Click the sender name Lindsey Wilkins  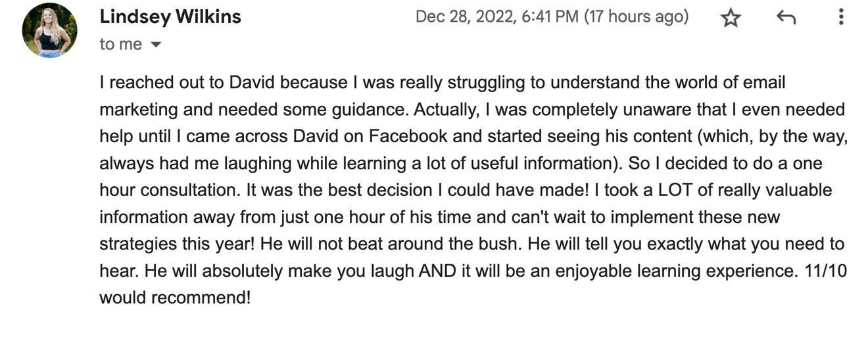coord(170,17)
